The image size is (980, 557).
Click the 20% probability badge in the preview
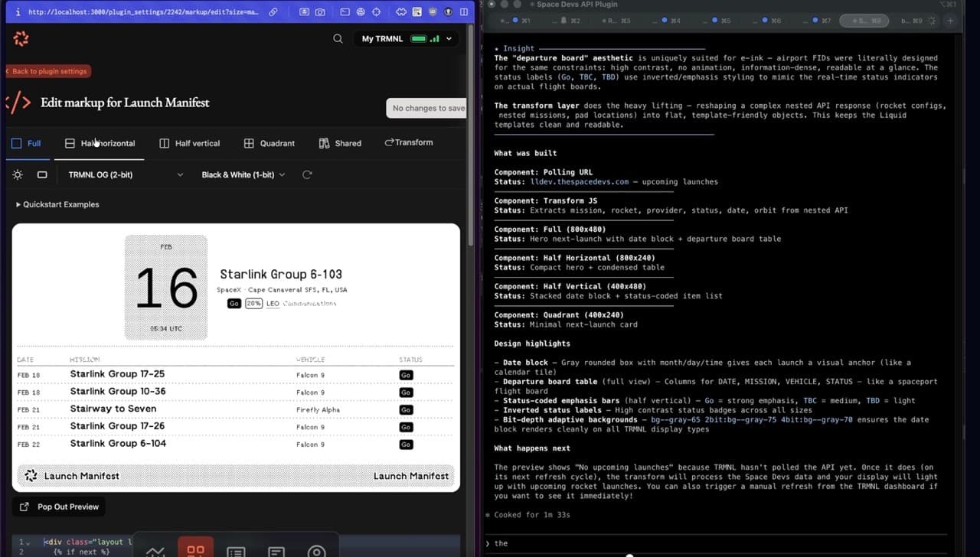253,304
